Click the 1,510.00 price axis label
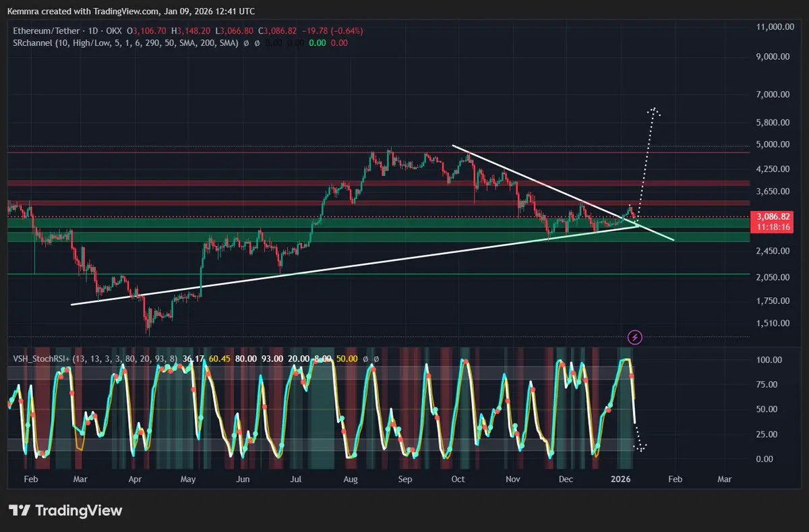 coord(773,323)
